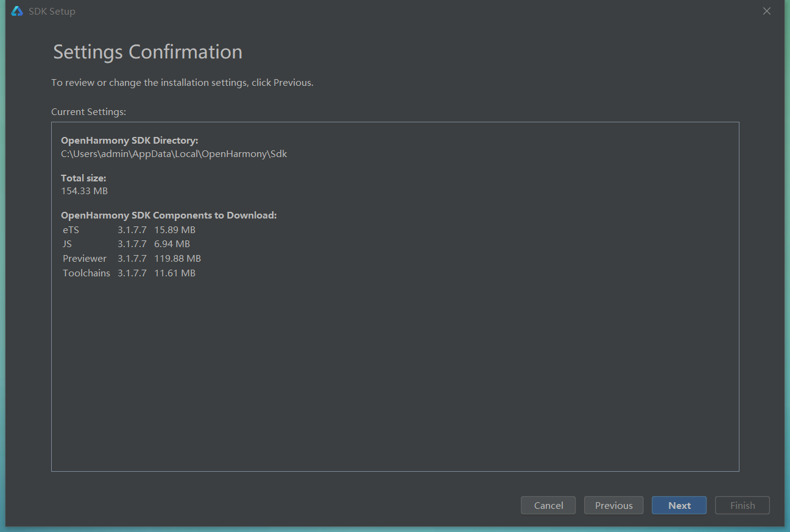Select 'OpenHarmony SDK Components to Download' heading
This screenshot has width=790, height=532.
click(169, 215)
